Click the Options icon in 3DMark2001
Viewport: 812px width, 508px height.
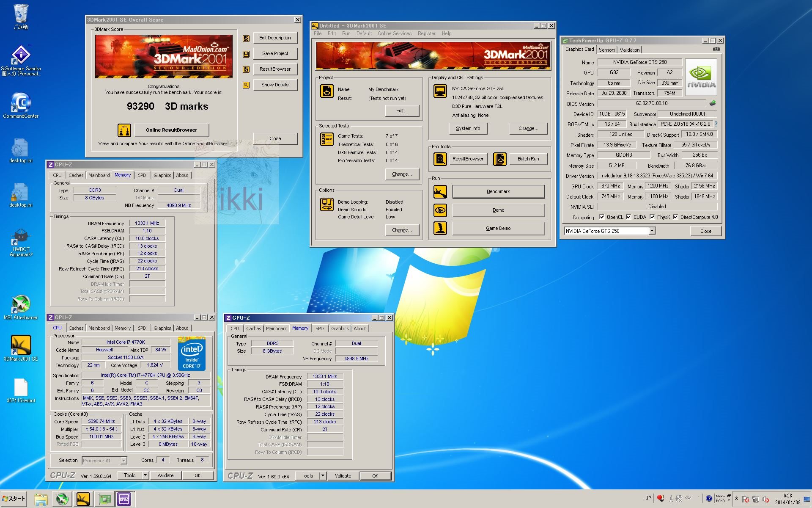pyautogui.click(x=327, y=204)
